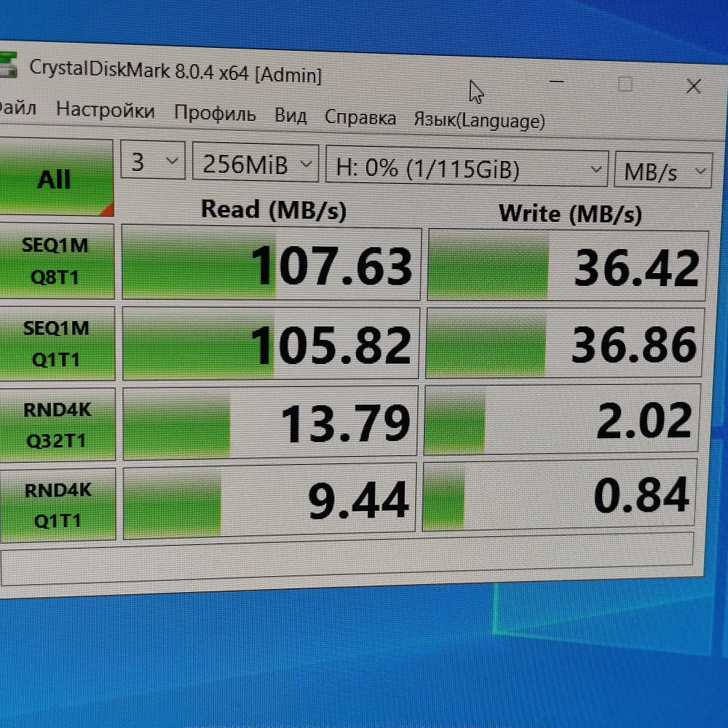Click the 36.42 write result
This screenshot has height=728, width=728.
(x=567, y=266)
